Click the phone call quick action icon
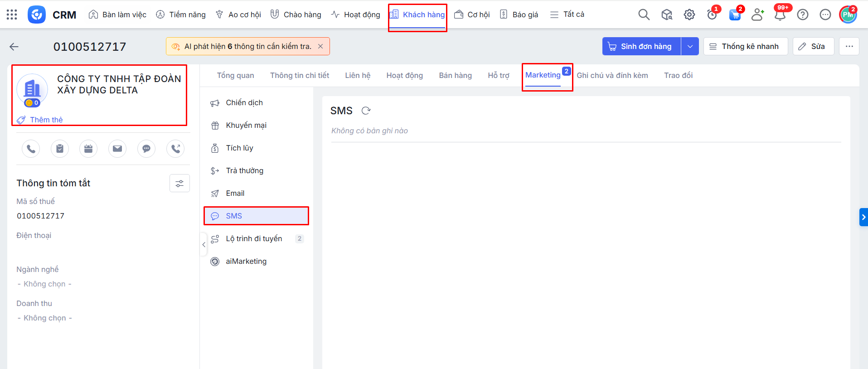868x369 pixels. pos(31,149)
